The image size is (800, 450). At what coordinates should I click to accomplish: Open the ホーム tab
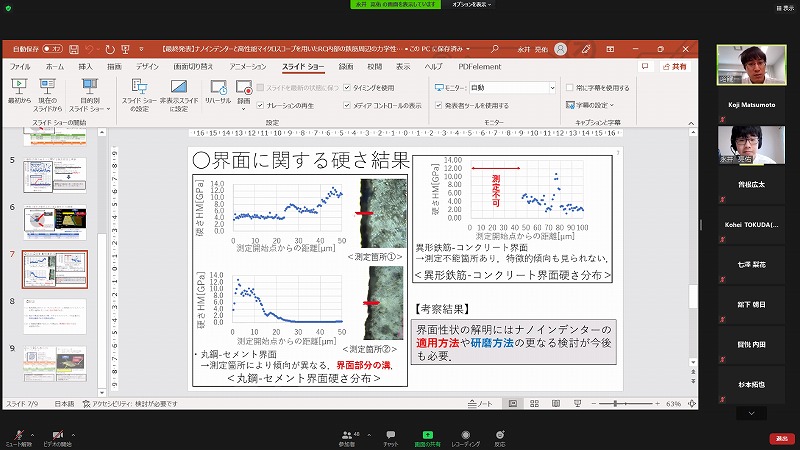(x=55, y=66)
